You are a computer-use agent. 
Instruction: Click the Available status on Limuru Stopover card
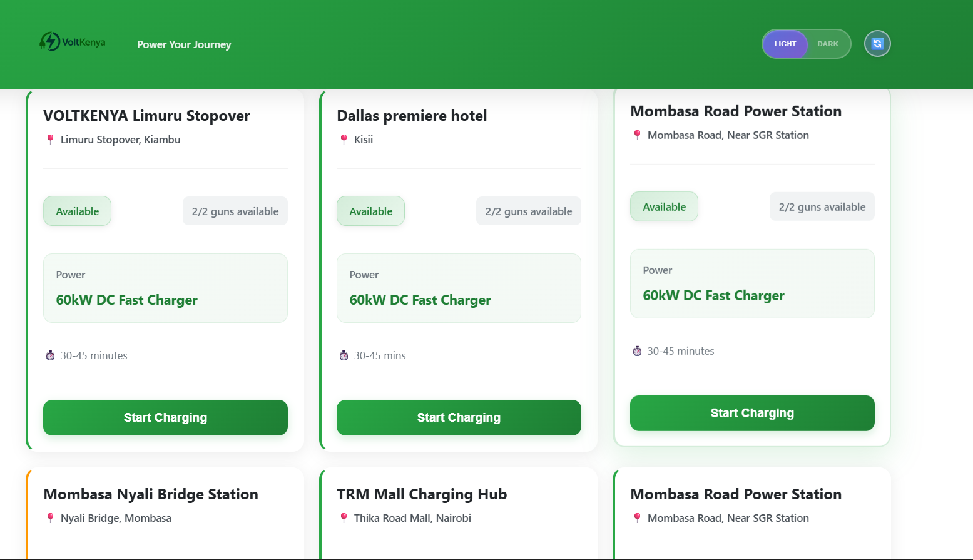click(x=77, y=211)
